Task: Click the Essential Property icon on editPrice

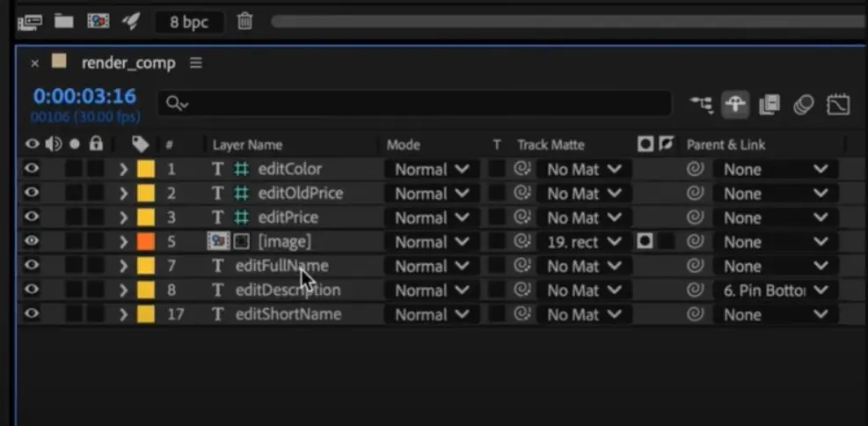Action: 241,217
